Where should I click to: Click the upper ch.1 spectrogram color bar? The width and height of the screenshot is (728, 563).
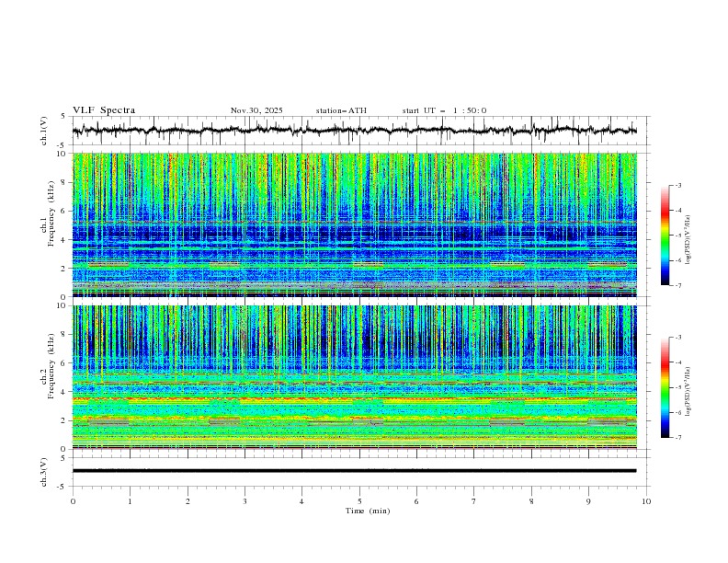pos(665,236)
